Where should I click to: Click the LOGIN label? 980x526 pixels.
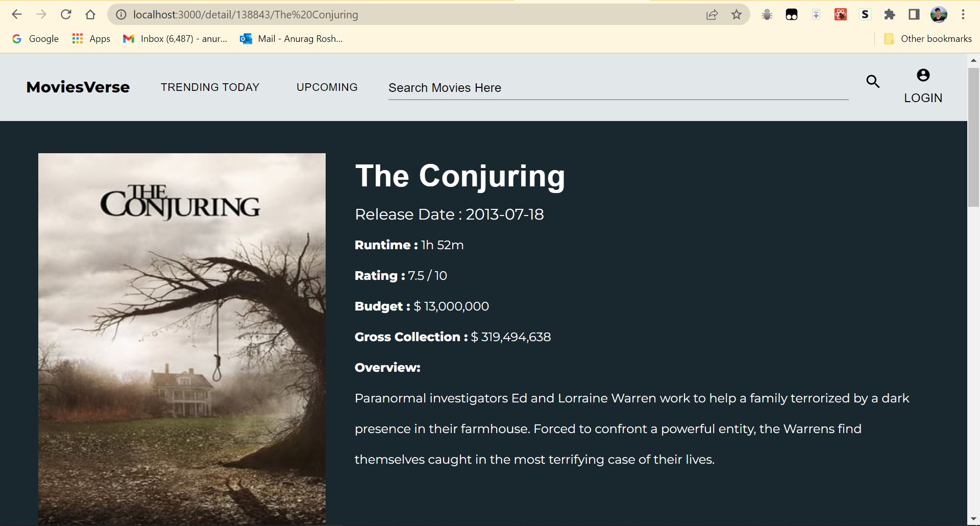coord(923,98)
